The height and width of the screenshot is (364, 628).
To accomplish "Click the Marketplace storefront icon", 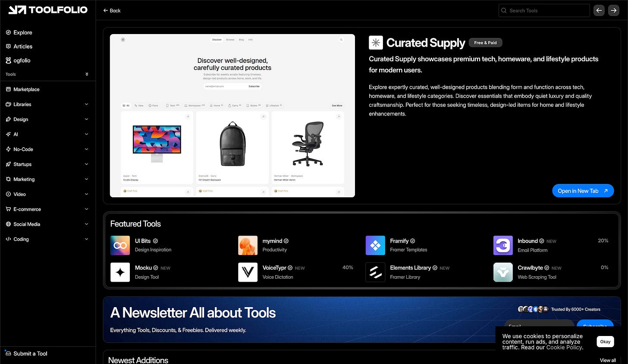I will pos(8,89).
